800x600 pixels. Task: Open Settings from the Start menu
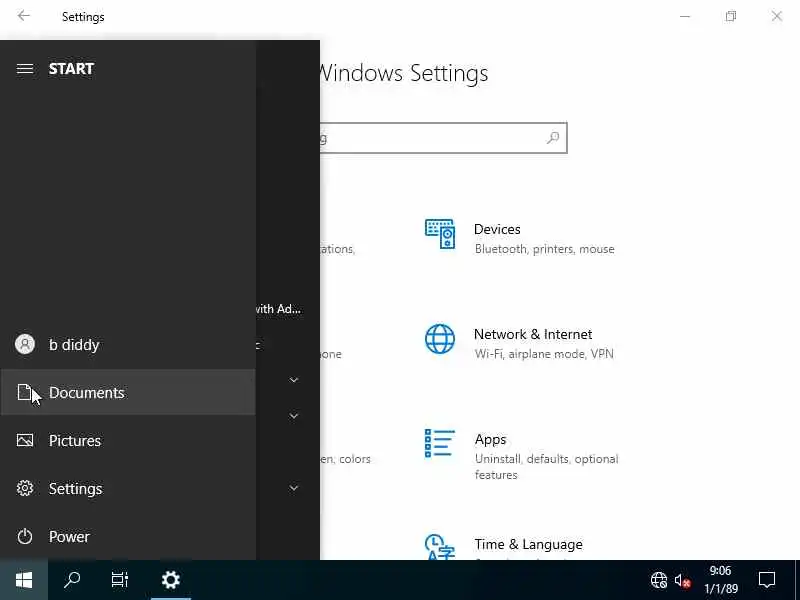128,488
